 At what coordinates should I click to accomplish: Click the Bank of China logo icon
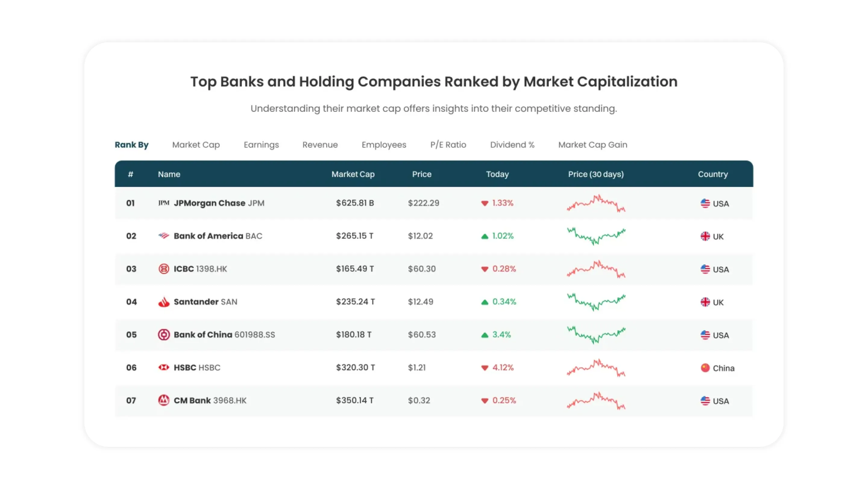pos(164,335)
